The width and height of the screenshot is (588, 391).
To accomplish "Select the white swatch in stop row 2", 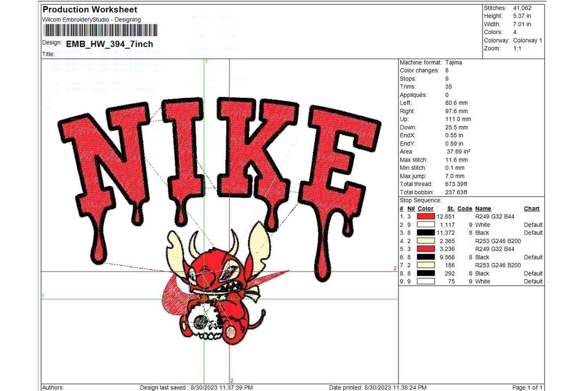I will [x=426, y=224].
